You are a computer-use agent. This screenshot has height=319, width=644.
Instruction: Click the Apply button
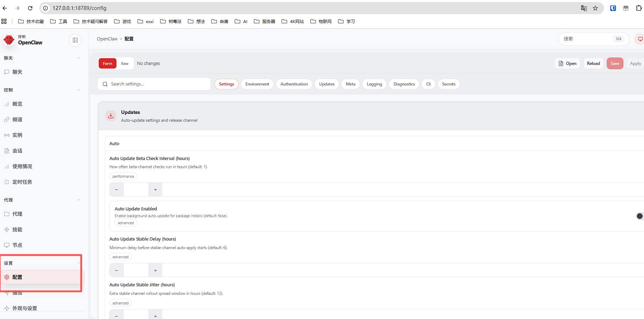[x=635, y=64]
